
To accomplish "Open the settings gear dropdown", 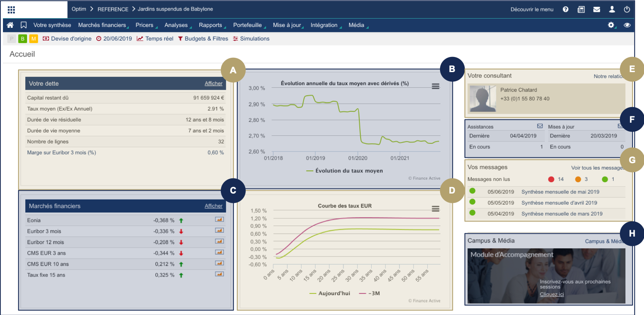I will point(611,25).
